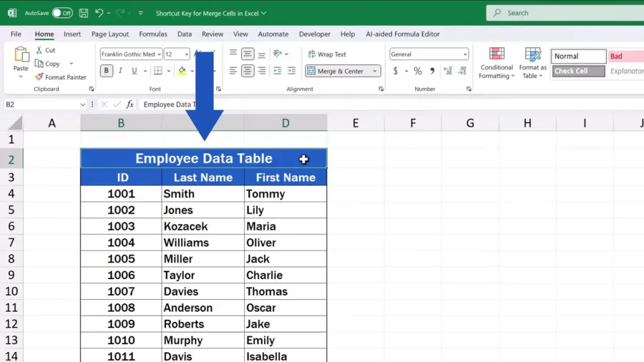Open the Formulas ribbon tab
This screenshot has height=362, width=644.
pos(153,34)
